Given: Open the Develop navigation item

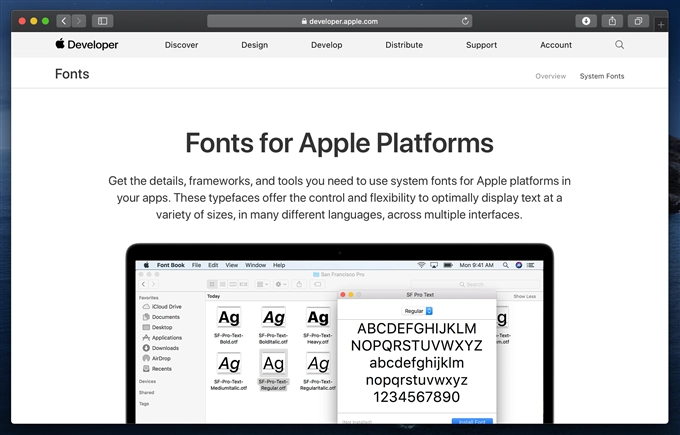Looking at the screenshot, I should (x=327, y=45).
